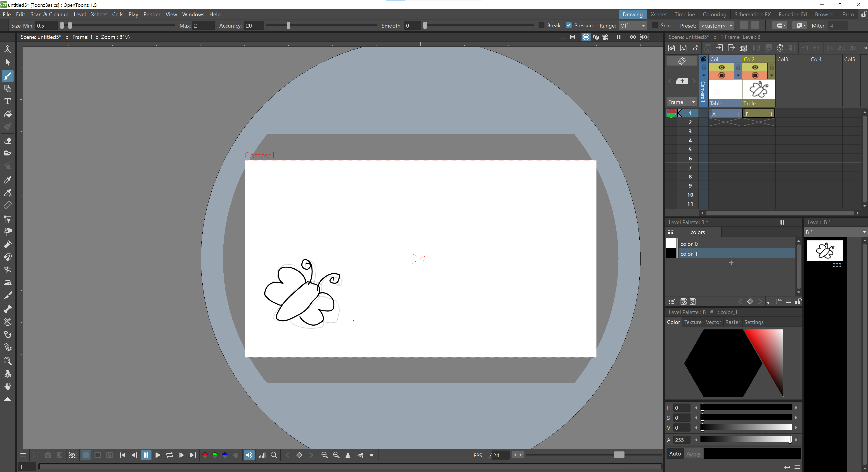Open the Xsheet menu

[x=99, y=14]
